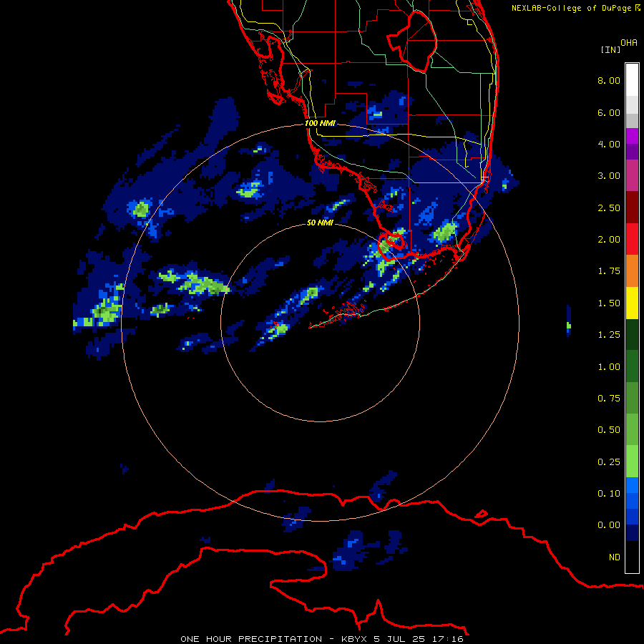Select the white swatch atop the legend
This screenshot has width=644, height=644.
pyautogui.click(x=632, y=80)
